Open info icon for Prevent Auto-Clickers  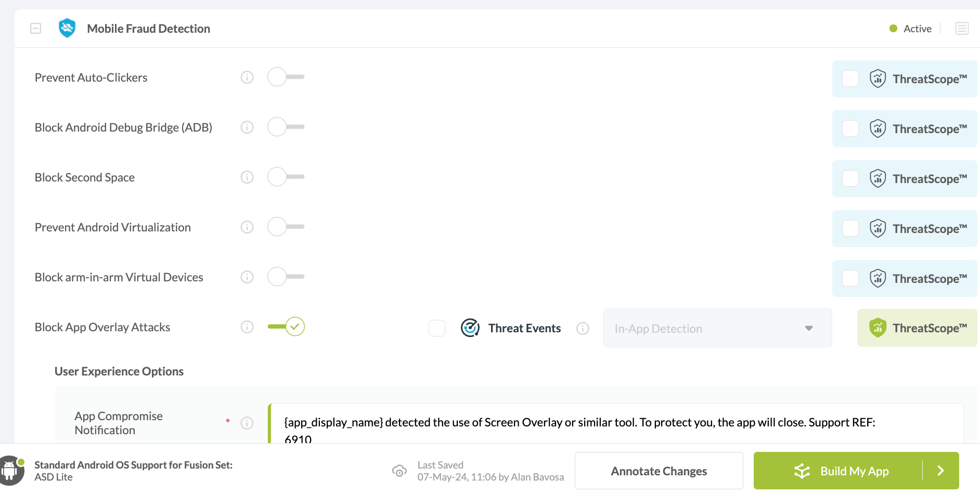[x=247, y=77]
